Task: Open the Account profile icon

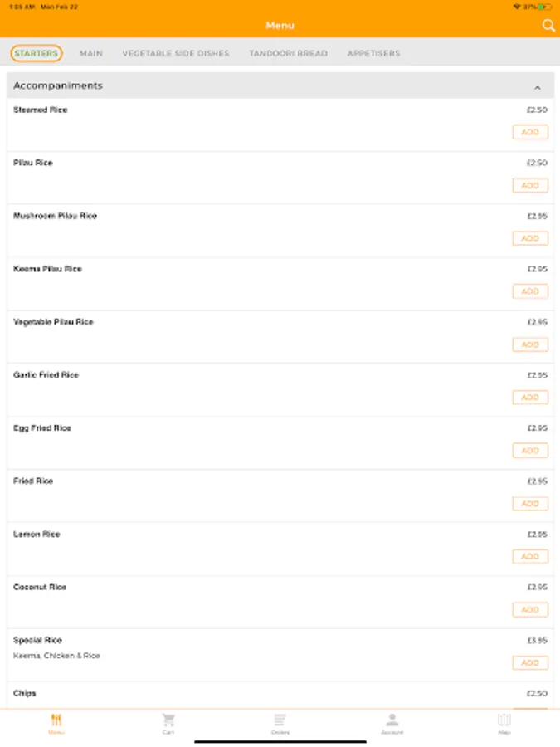Action: point(392,720)
